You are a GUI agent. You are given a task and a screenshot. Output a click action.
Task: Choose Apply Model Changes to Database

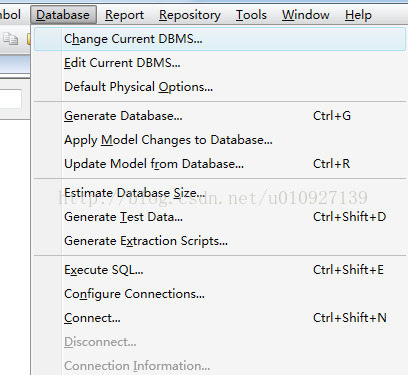click(220, 140)
